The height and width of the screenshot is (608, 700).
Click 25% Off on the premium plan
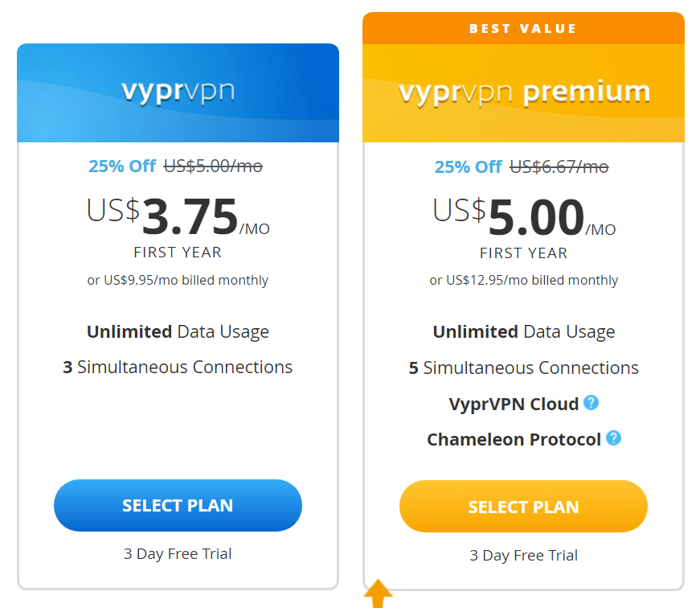tap(469, 167)
